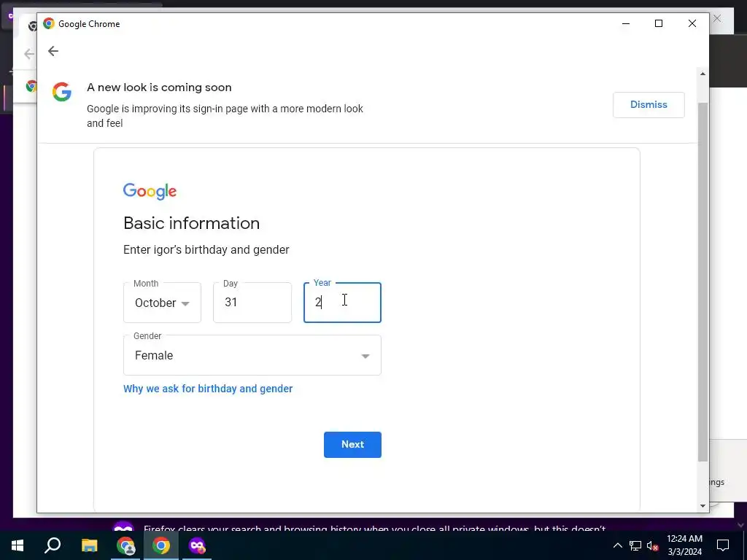Image resolution: width=747 pixels, height=560 pixels.
Task: Dismiss the new look announcement
Action: click(649, 105)
